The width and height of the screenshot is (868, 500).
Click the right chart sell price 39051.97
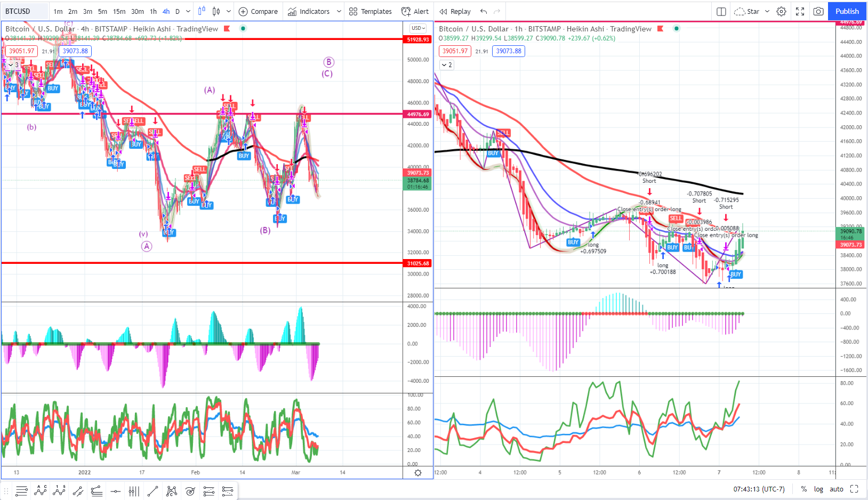click(455, 51)
